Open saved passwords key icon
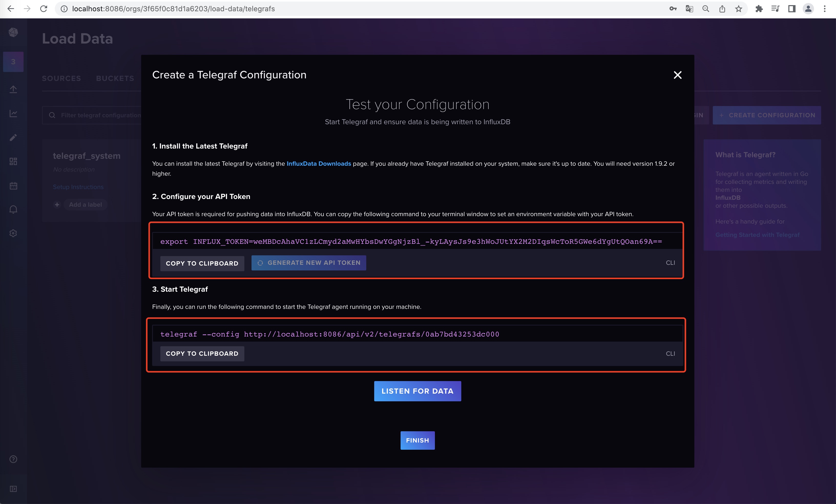The height and width of the screenshot is (504, 836). tap(673, 9)
